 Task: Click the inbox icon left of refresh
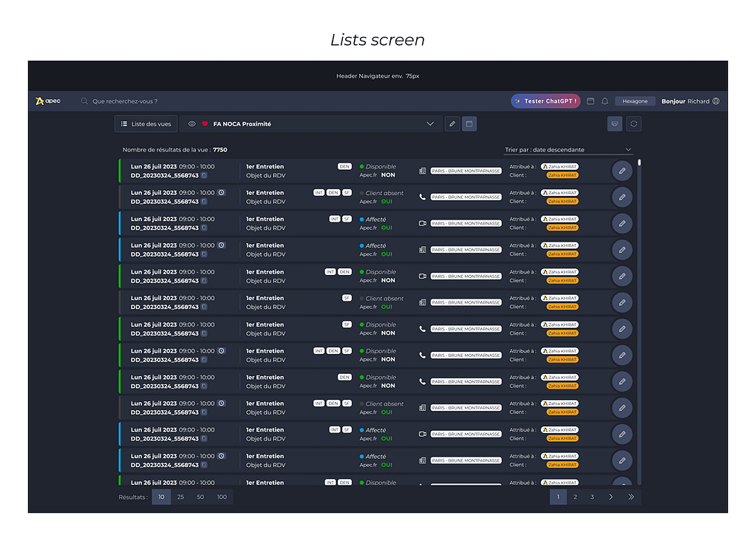pos(614,124)
